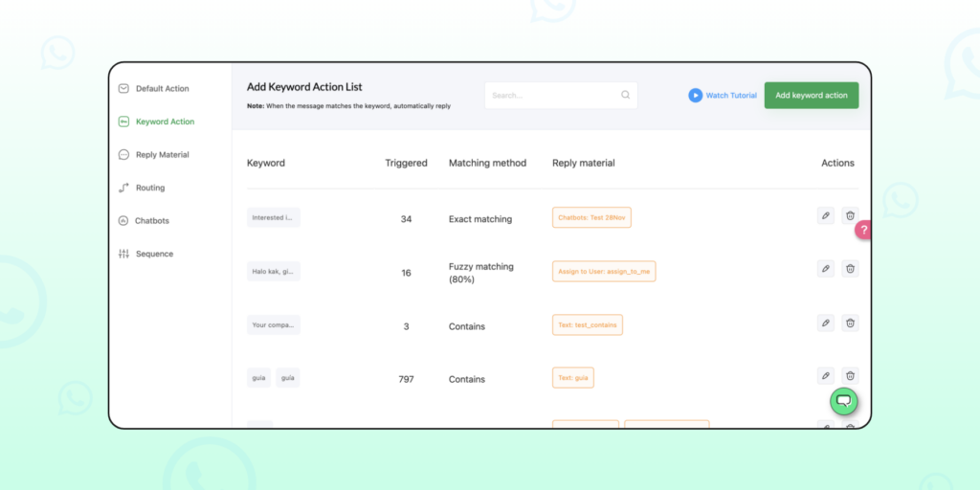Click the Matching method column header
The image size is (980, 490).
pyautogui.click(x=487, y=163)
